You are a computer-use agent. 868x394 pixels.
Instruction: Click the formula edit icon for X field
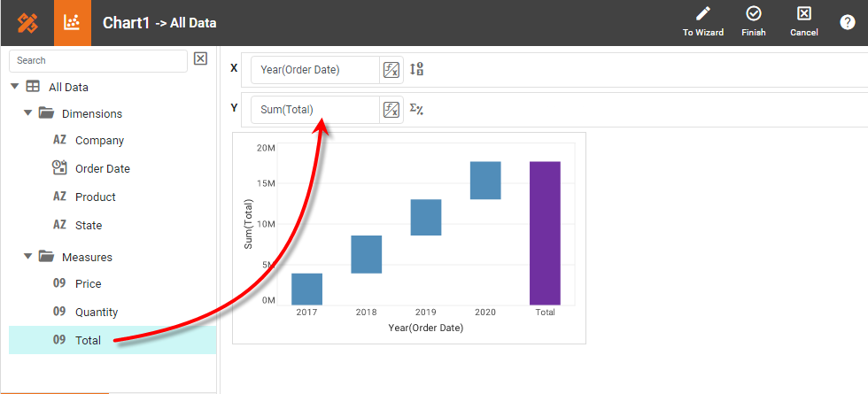point(391,70)
